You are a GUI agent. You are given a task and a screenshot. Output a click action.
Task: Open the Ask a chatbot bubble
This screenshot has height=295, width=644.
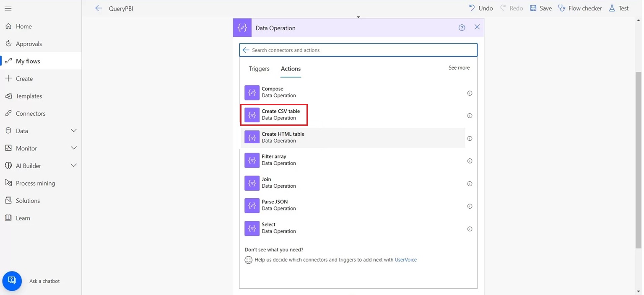pyautogui.click(x=12, y=281)
